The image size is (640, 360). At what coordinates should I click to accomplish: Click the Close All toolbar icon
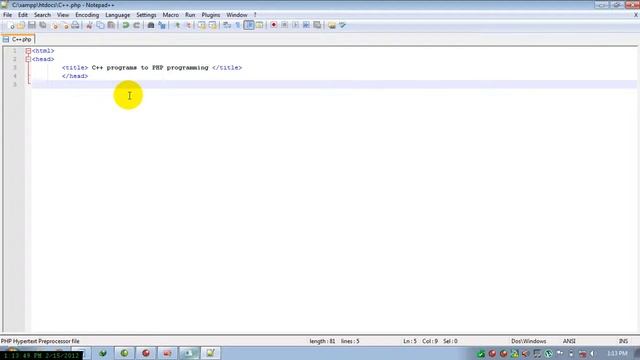[x=65, y=25]
